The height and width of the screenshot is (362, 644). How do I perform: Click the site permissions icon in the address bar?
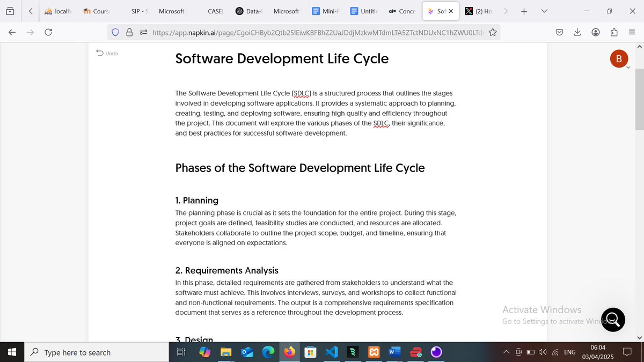143,32
